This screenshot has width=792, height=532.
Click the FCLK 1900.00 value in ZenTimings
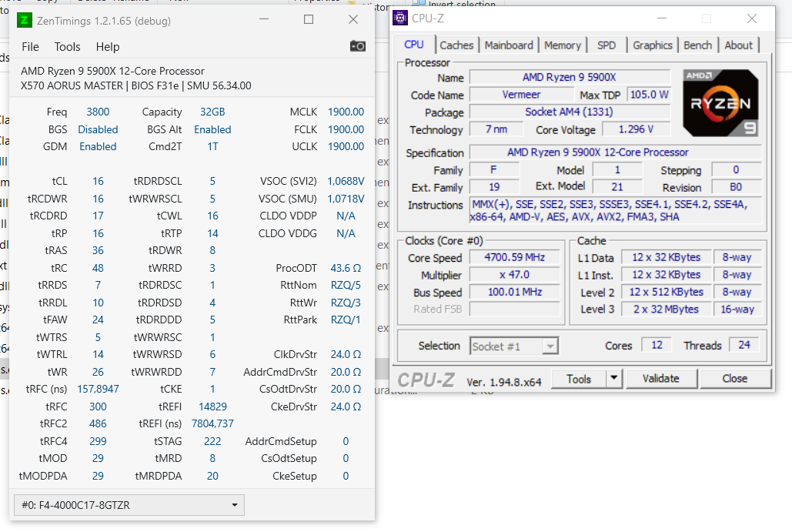click(x=346, y=129)
